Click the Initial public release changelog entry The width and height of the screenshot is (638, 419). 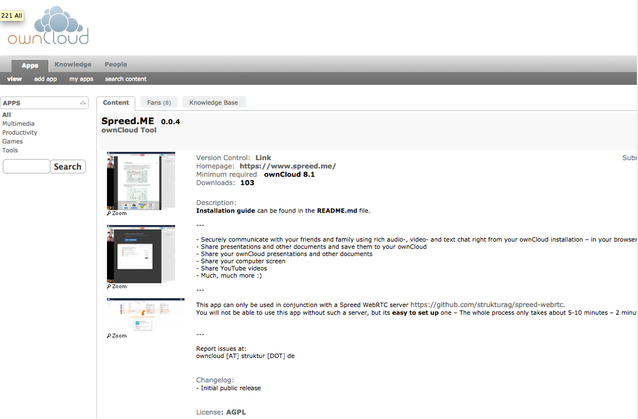pos(229,388)
